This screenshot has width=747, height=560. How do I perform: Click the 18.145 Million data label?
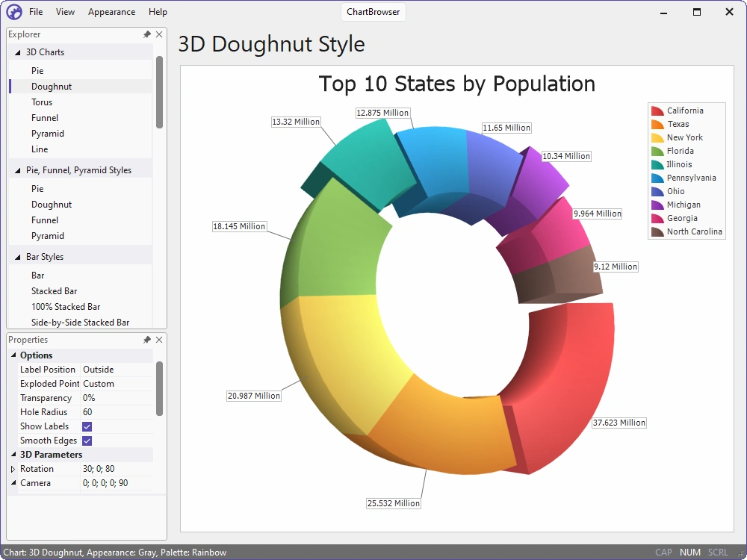pos(239,226)
